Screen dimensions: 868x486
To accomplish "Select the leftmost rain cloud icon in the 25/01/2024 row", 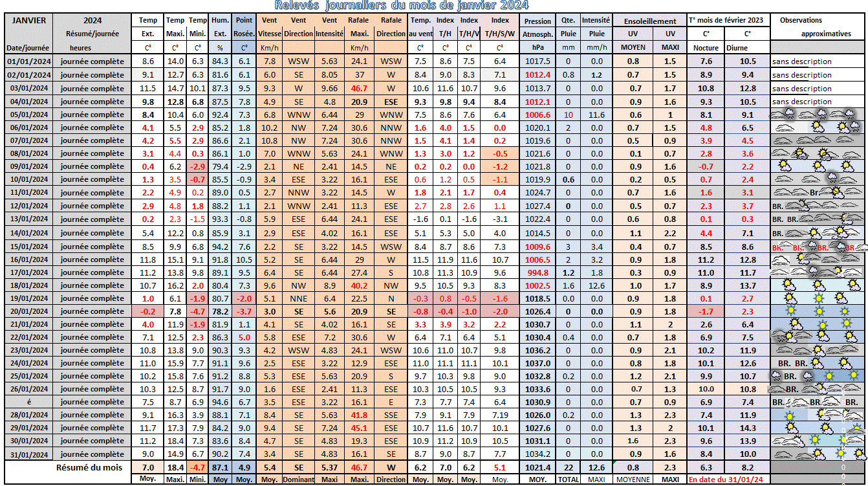I will [x=776, y=376].
